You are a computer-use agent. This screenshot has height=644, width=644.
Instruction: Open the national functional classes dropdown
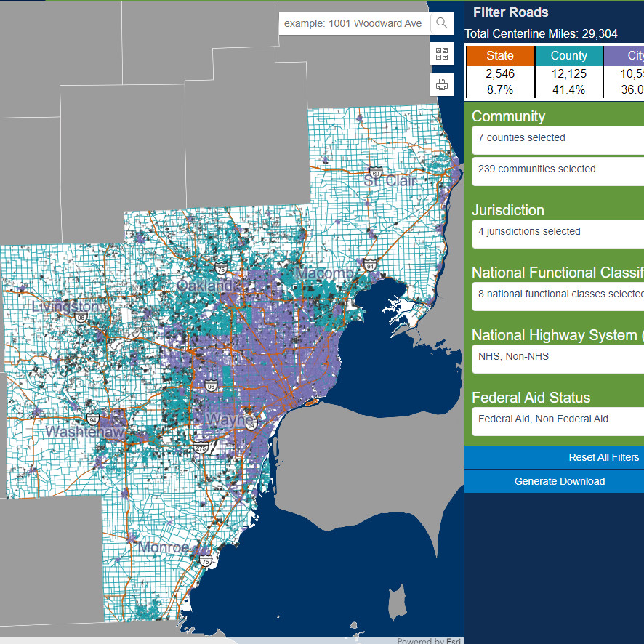pyautogui.click(x=557, y=294)
